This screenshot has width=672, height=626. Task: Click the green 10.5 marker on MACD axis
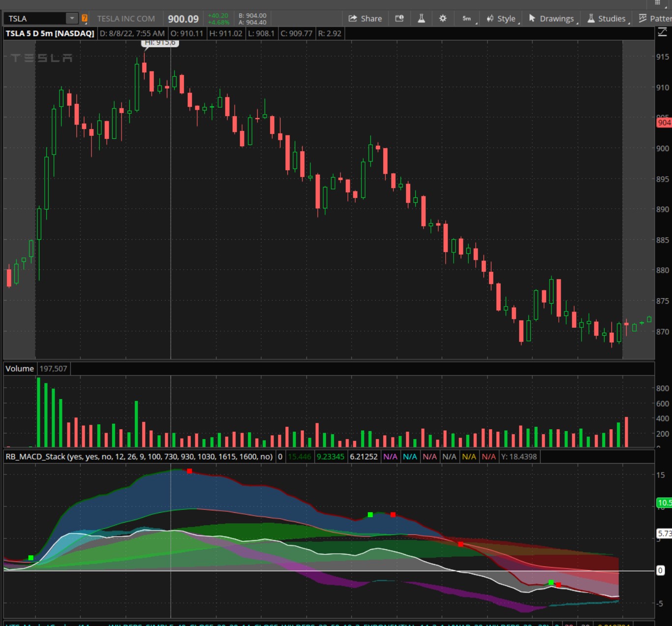pyautogui.click(x=664, y=502)
